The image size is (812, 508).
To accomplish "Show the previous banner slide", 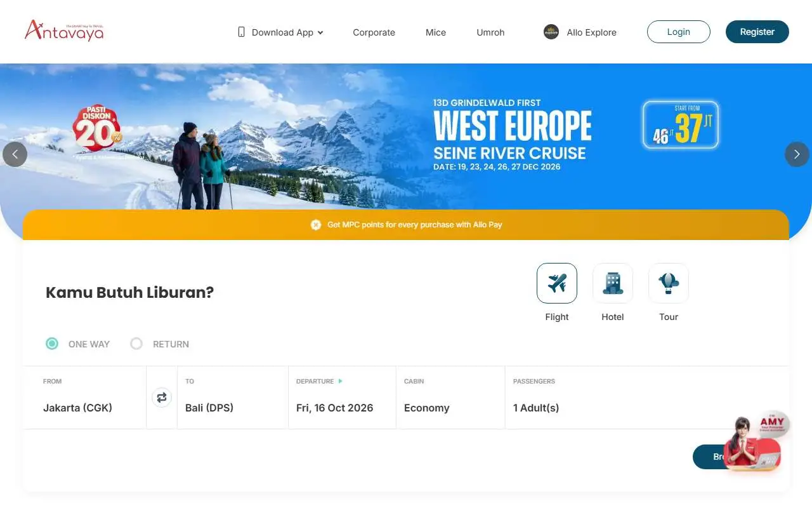I will pos(15,154).
